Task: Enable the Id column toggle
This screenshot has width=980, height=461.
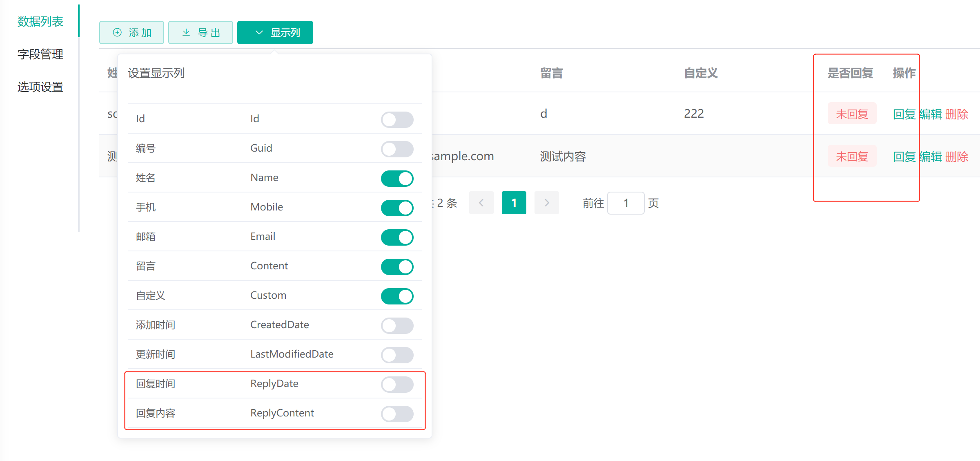Action: (x=397, y=120)
